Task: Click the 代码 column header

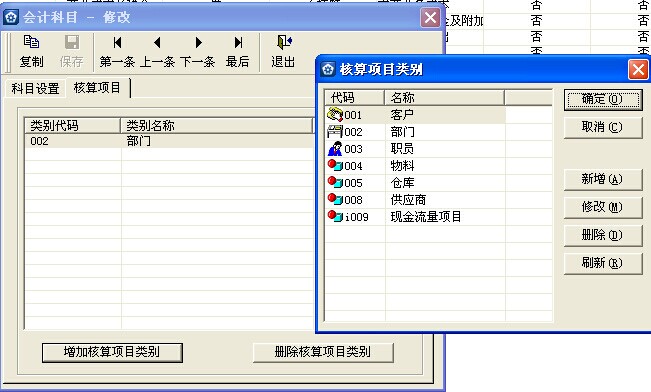Action: [x=355, y=98]
